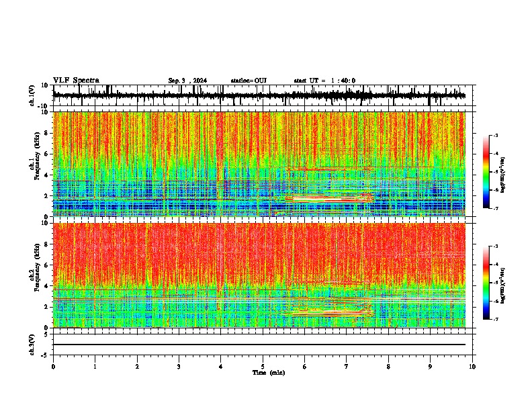Click the ch.1 spectrogram color bar
Image resolution: width=532 pixels, height=411 pixels.
pos(486,172)
